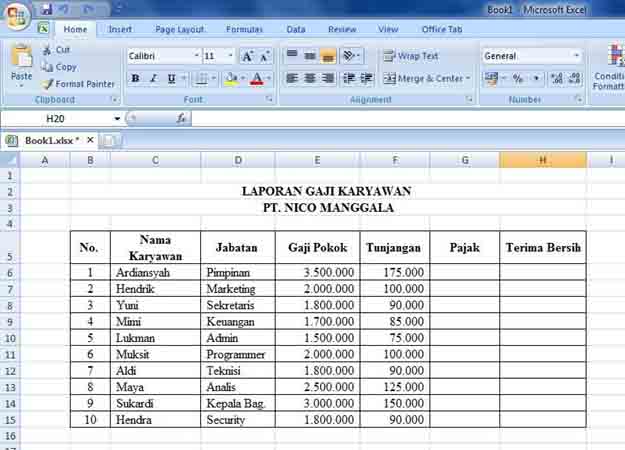
Task: Open the Name Box dropdown arrow
Action: point(117,118)
